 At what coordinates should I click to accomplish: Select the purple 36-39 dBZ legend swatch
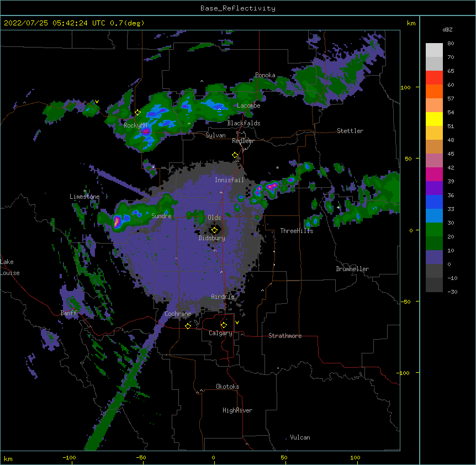click(x=434, y=188)
